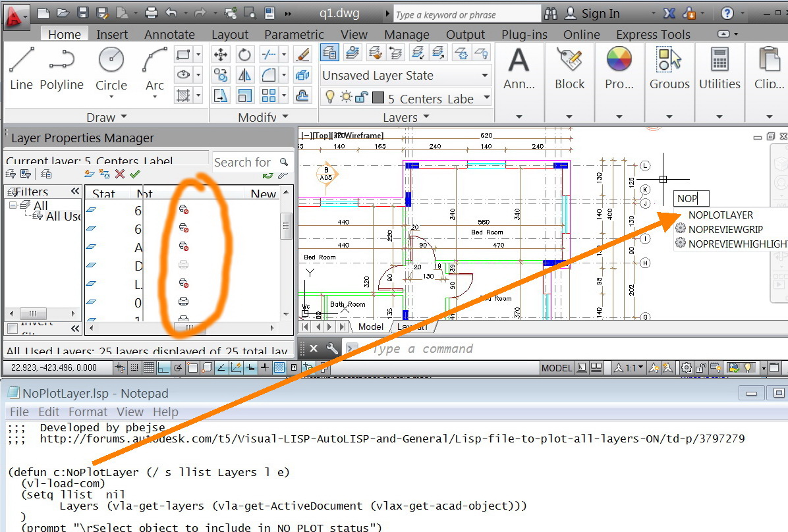This screenshot has height=532, width=788.
Task: Open the Format menu in Notepad
Action: 88,412
